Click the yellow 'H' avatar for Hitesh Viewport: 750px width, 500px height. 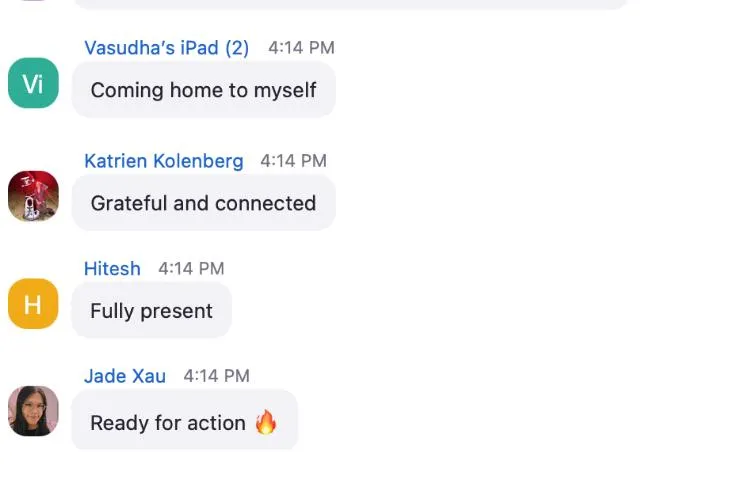[x=33, y=304]
